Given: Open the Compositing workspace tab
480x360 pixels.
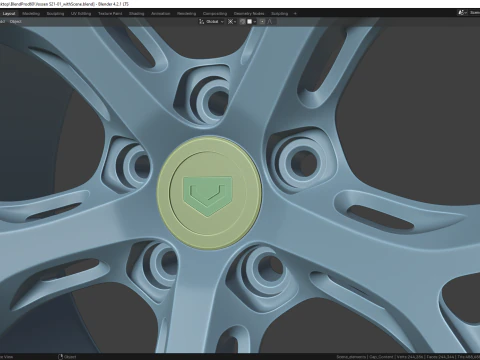Looking at the screenshot, I should click(x=215, y=14).
